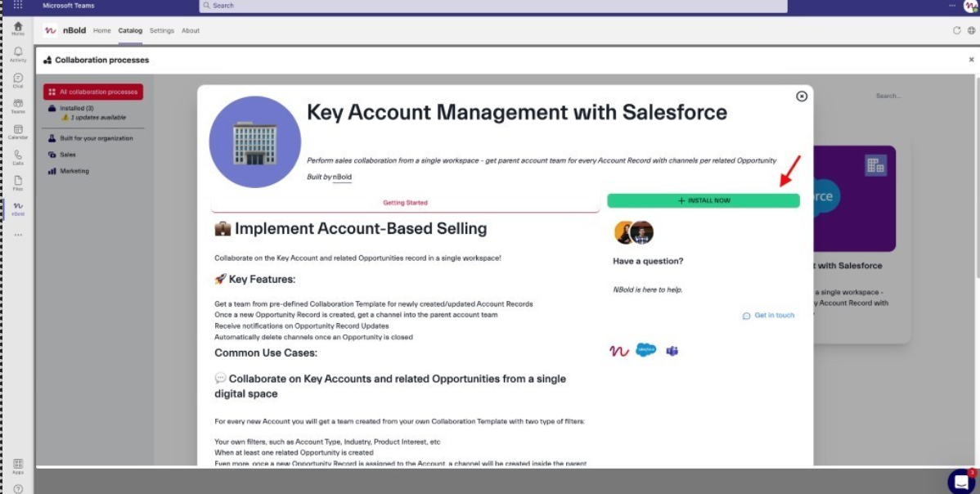Click the Help icon at bottom left

(18, 488)
